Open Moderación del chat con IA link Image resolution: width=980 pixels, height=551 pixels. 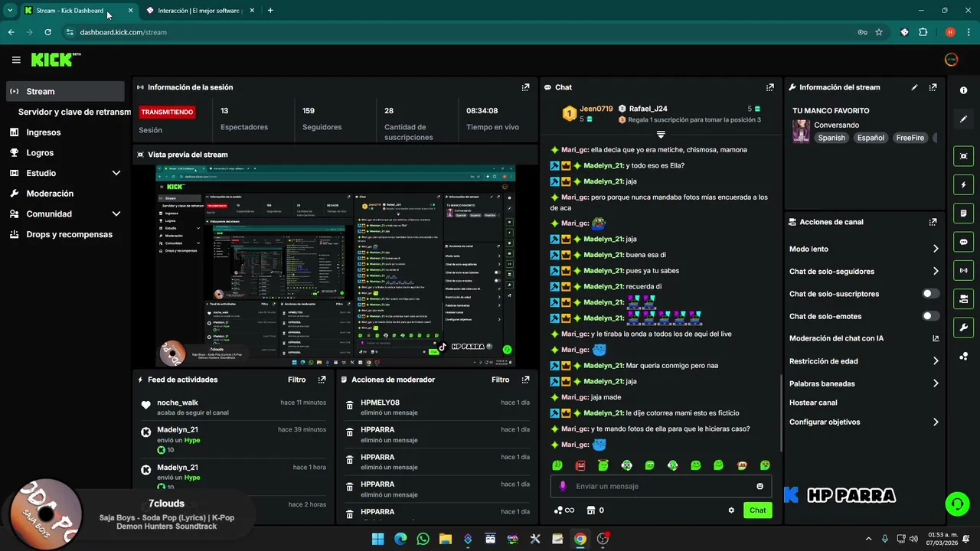[x=864, y=338]
